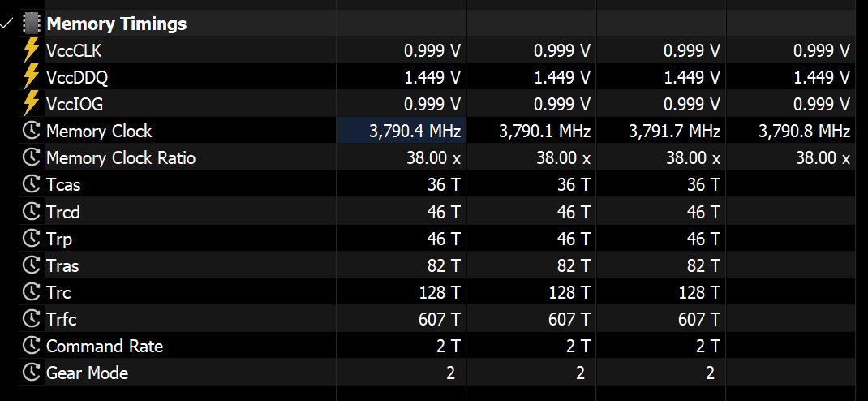Select the Trfc sensor label
Image resolution: width=868 pixels, height=401 pixels.
[62, 319]
